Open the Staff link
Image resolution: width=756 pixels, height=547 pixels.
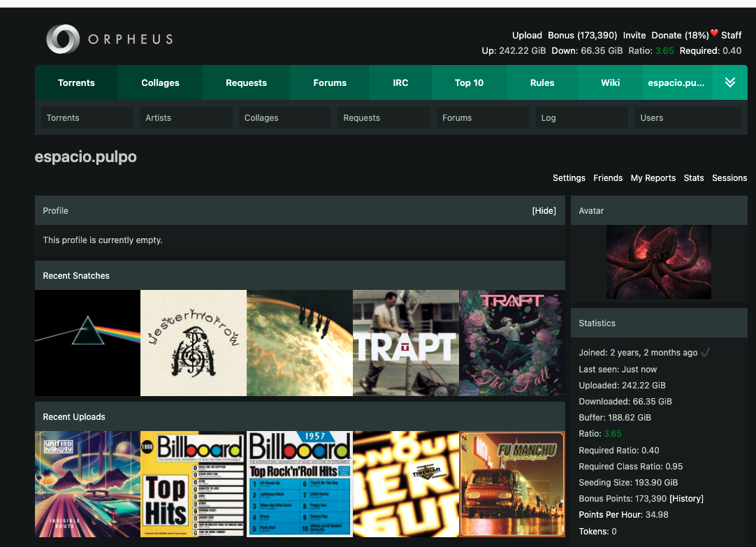pos(731,35)
